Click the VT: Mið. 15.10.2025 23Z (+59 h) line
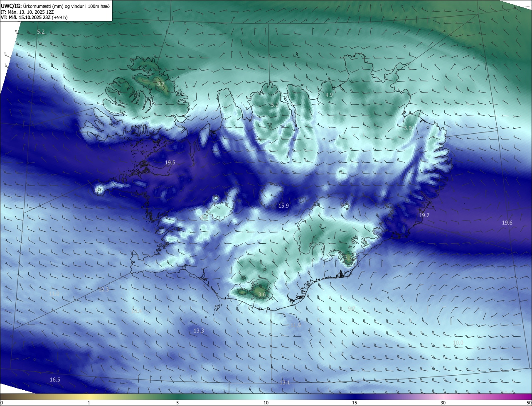Image resolution: width=532 pixels, height=406 pixels. coord(34,17)
